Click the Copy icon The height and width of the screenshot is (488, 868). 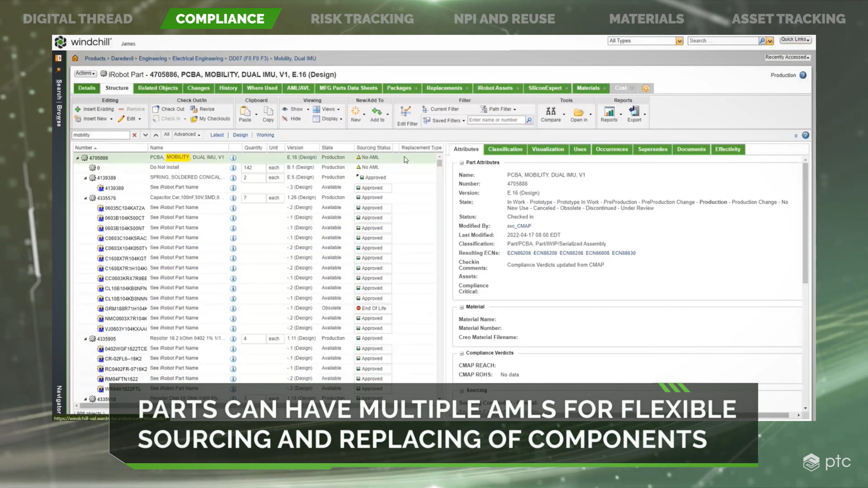268,111
